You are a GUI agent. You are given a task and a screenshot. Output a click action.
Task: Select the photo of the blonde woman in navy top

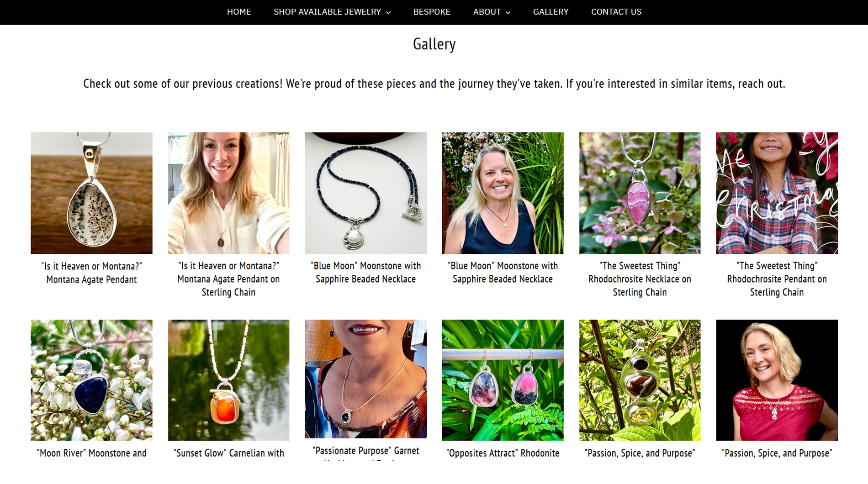[x=503, y=193]
